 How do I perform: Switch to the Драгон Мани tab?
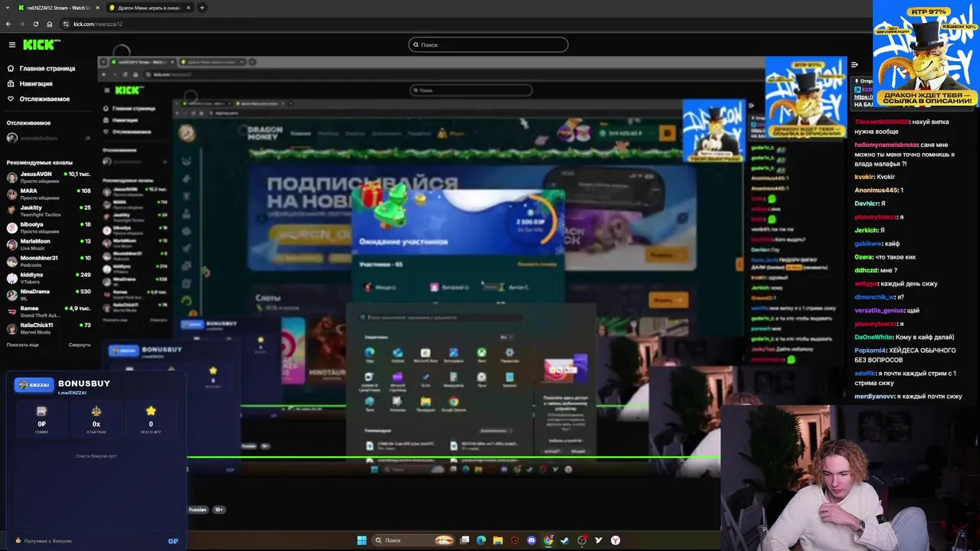[149, 8]
